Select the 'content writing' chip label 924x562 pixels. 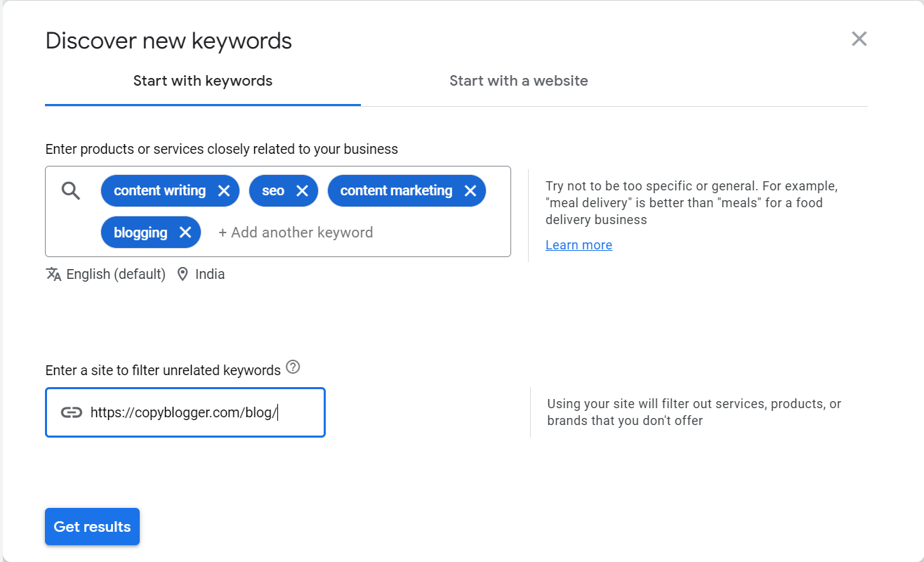[160, 191]
